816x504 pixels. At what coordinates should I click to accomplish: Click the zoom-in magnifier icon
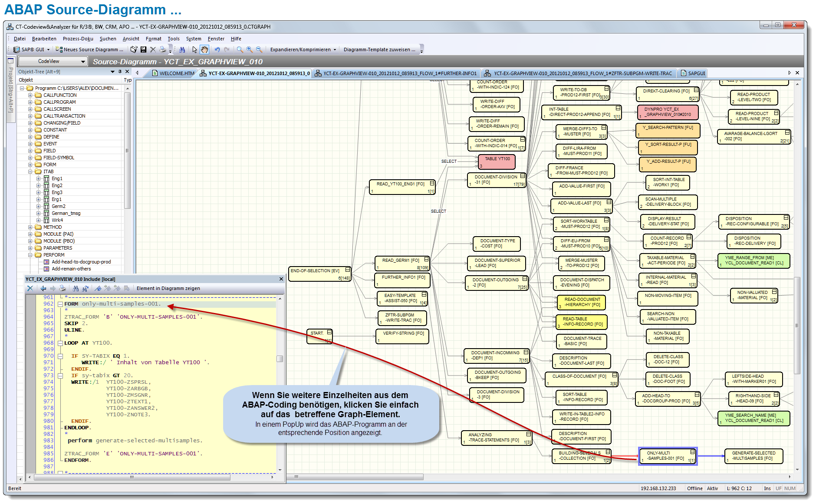pyautogui.click(x=250, y=49)
